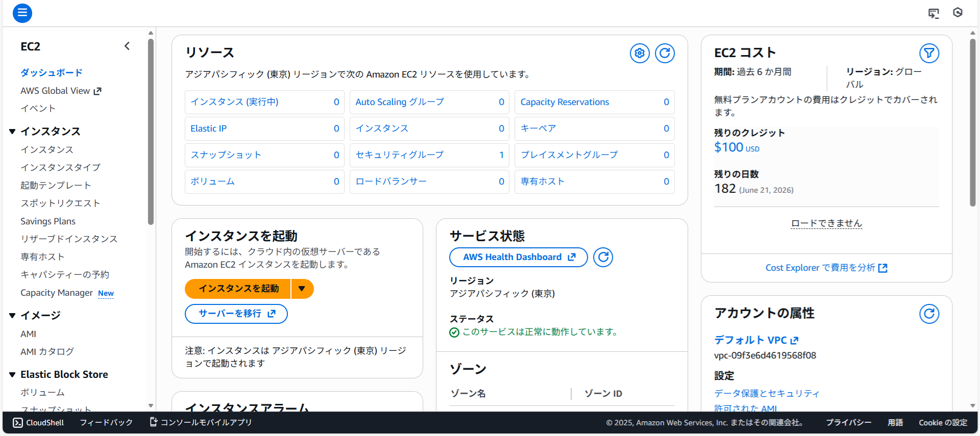The width and height of the screenshot is (980, 436).
Task: Refresh the account attributes panel
Action: coord(929,314)
